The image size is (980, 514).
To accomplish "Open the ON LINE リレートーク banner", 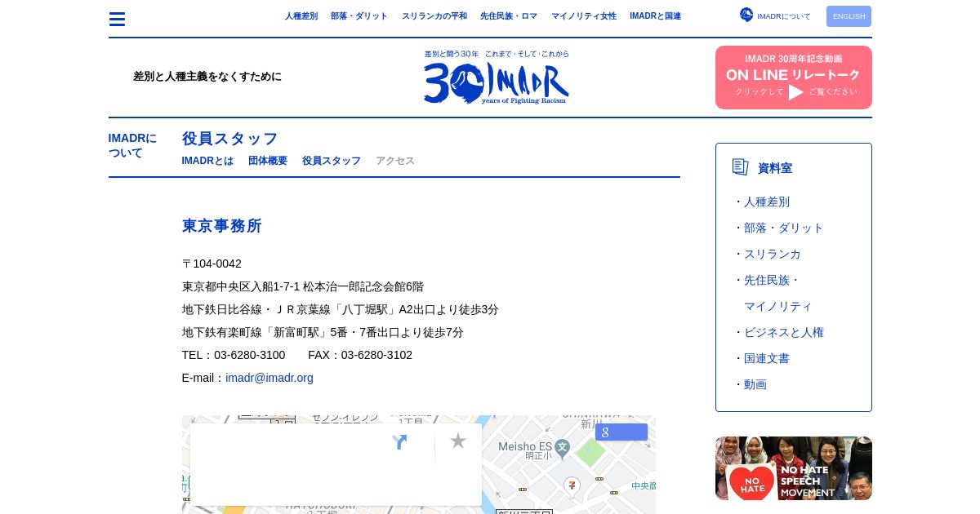I will 794,78.
